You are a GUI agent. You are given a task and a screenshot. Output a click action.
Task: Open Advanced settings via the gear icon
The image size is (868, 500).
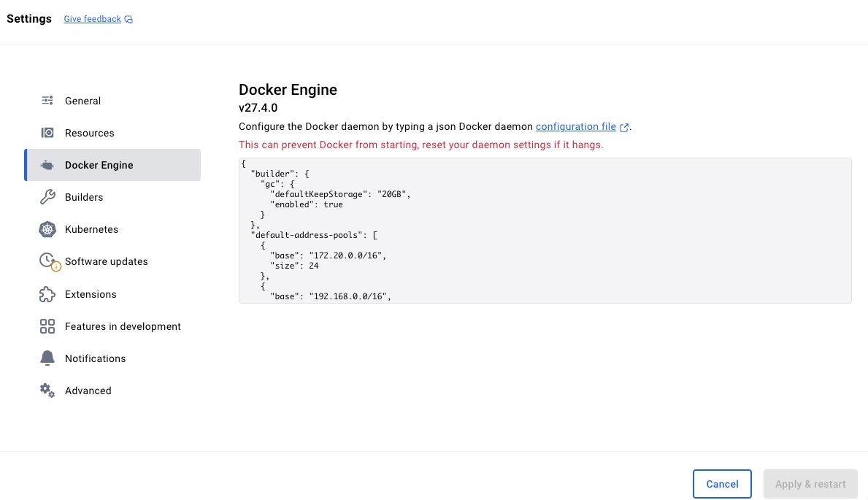pyautogui.click(x=47, y=391)
